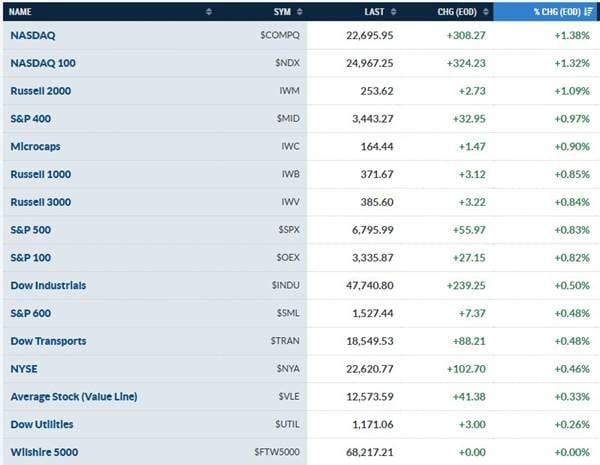Click the percent change +0.33%
This screenshot has width=600, height=465.
[x=572, y=397]
